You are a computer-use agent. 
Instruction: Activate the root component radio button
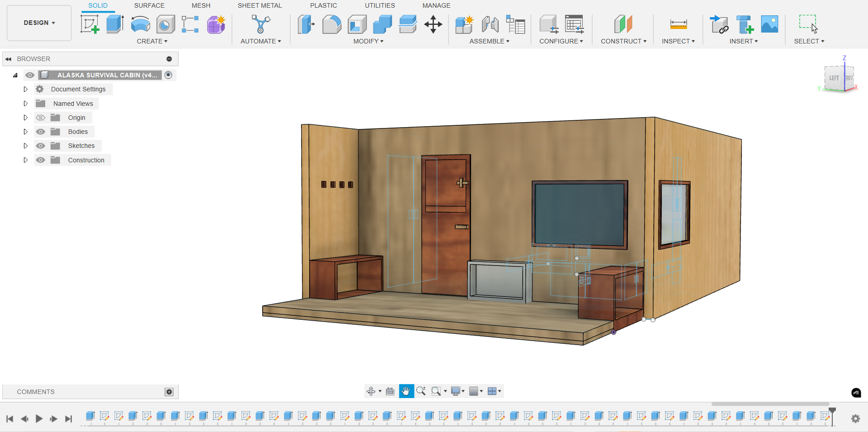[x=168, y=75]
